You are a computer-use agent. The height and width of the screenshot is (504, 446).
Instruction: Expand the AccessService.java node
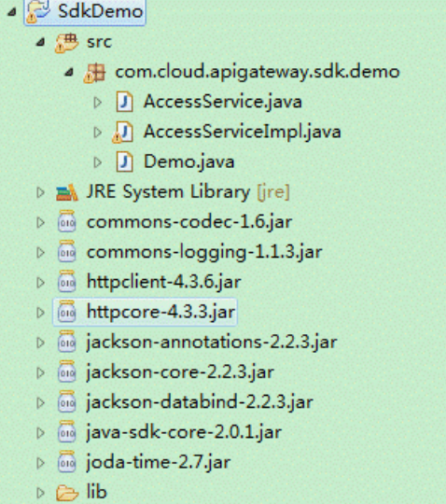[97, 103]
